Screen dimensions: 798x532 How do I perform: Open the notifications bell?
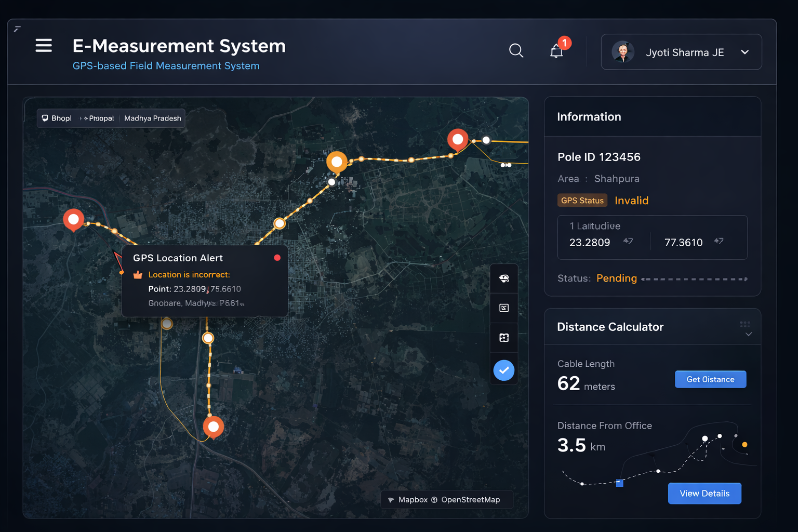[556, 50]
